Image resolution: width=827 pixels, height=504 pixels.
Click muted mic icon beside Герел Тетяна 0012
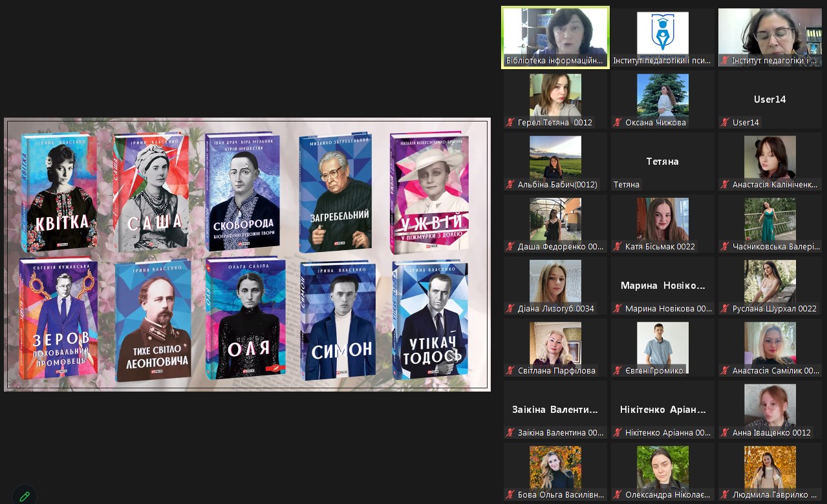511,123
